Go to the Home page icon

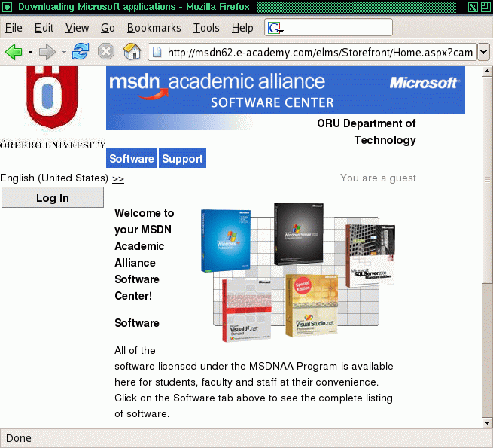pyautogui.click(x=132, y=52)
